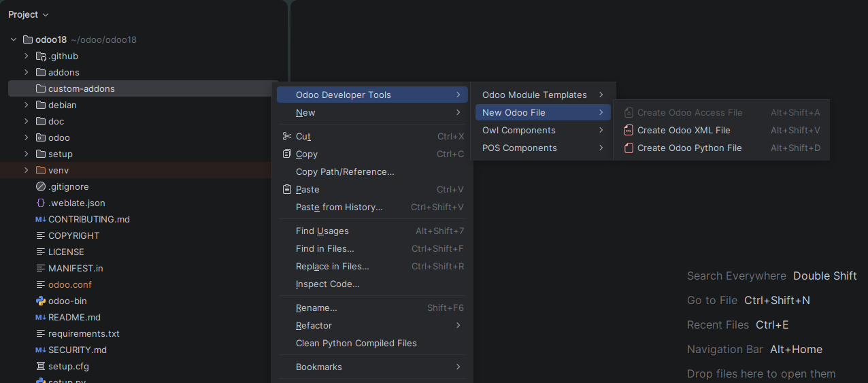Viewport: 868px width, 383px height.
Task: Choose Cut from context menu
Action: tap(373, 136)
